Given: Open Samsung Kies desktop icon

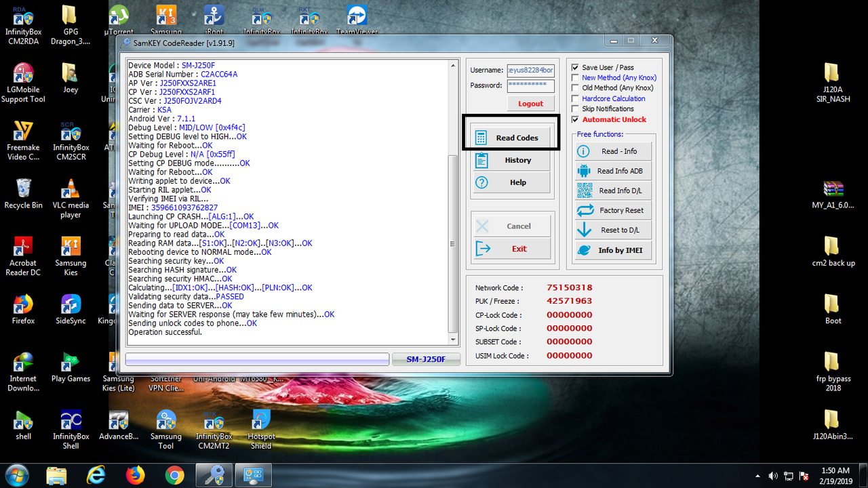Looking at the screenshot, I should coord(71,256).
